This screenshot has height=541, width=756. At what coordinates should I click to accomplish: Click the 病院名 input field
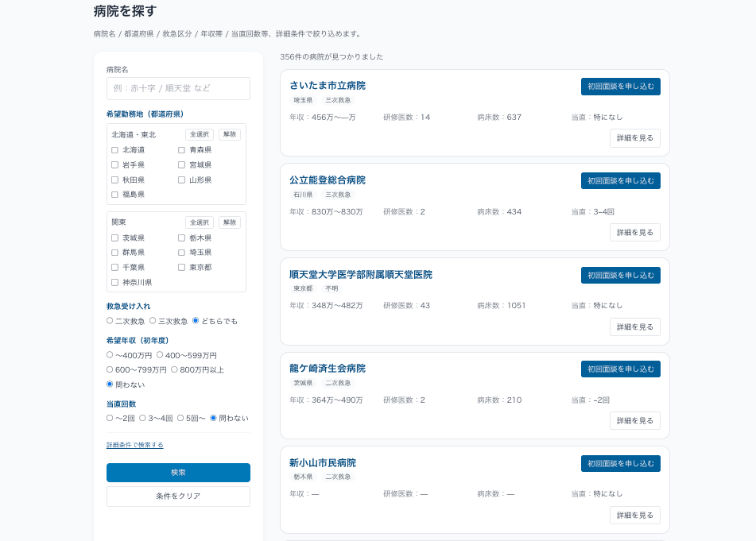[x=178, y=88]
